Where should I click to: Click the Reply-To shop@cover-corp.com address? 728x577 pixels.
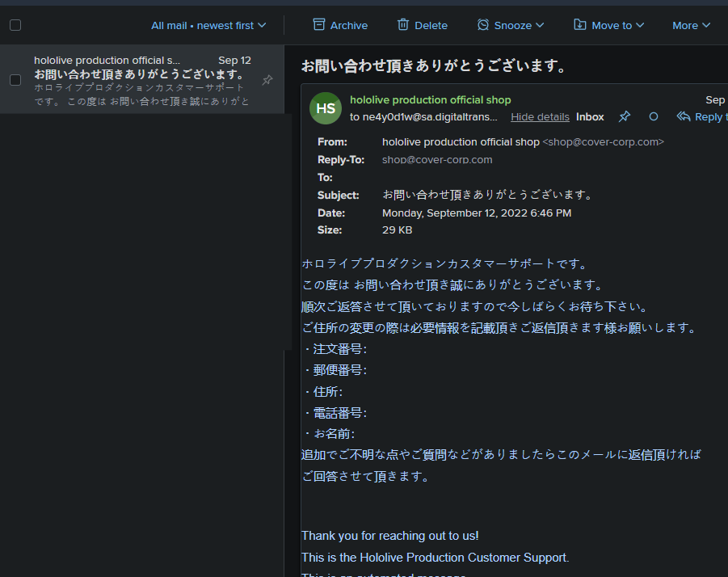click(437, 160)
